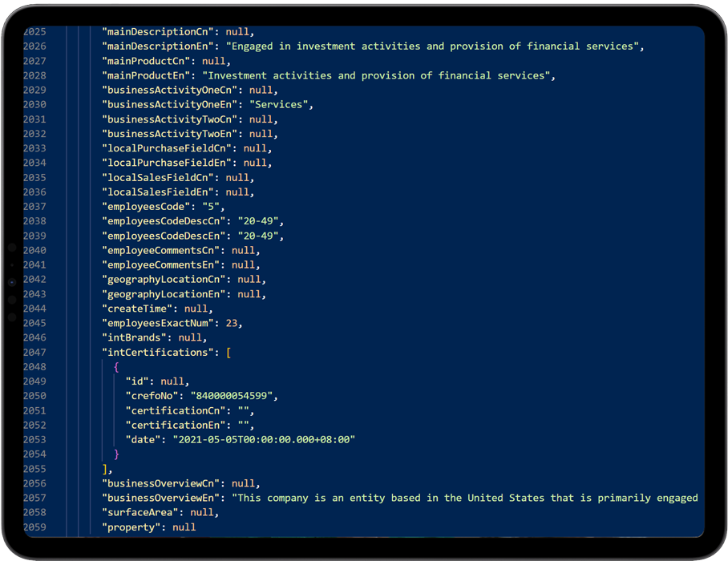728x561 pixels.
Task: Click the closing square bracket on line 2055
Action: click(104, 469)
